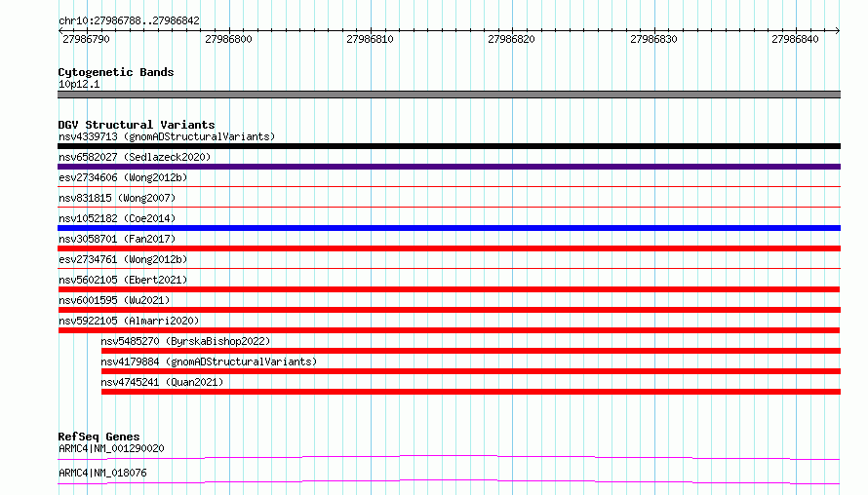Open variant nsv5922105 (Almarri2020) label
Viewport: 868px width, 495px height.
pos(129,321)
